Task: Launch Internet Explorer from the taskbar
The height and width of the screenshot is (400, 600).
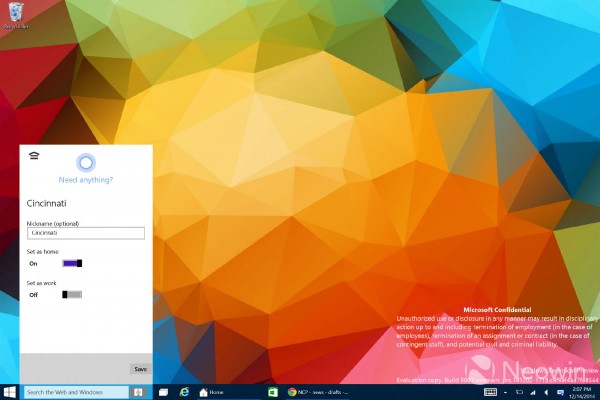Action: click(x=183, y=392)
